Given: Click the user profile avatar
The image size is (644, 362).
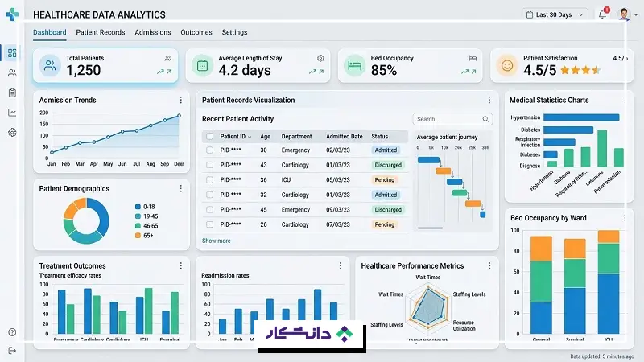Looking at the screenshot, I should coord(625,14).
